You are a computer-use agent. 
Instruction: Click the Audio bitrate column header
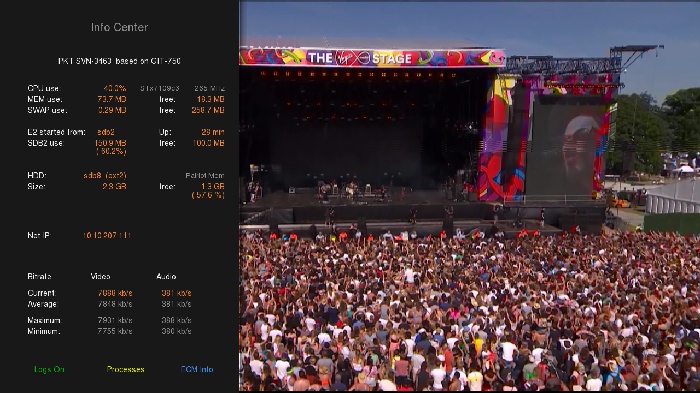[x=166, y=276]
